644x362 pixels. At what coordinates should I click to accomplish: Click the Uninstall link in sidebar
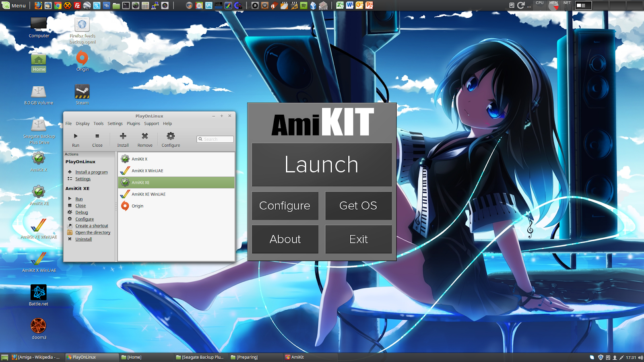(83, 239)
